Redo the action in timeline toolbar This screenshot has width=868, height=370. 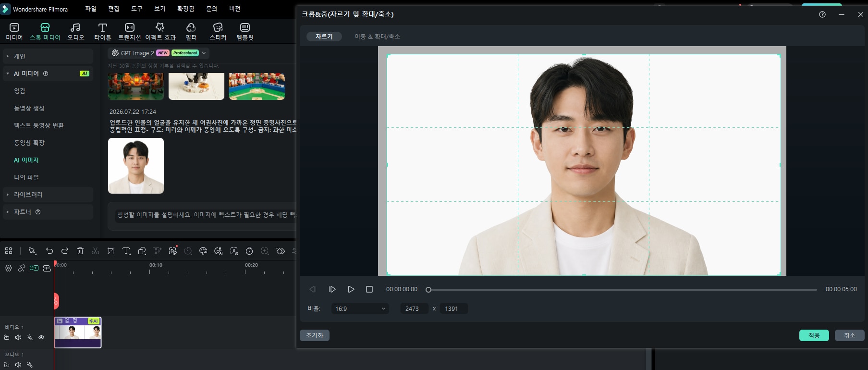65,251
